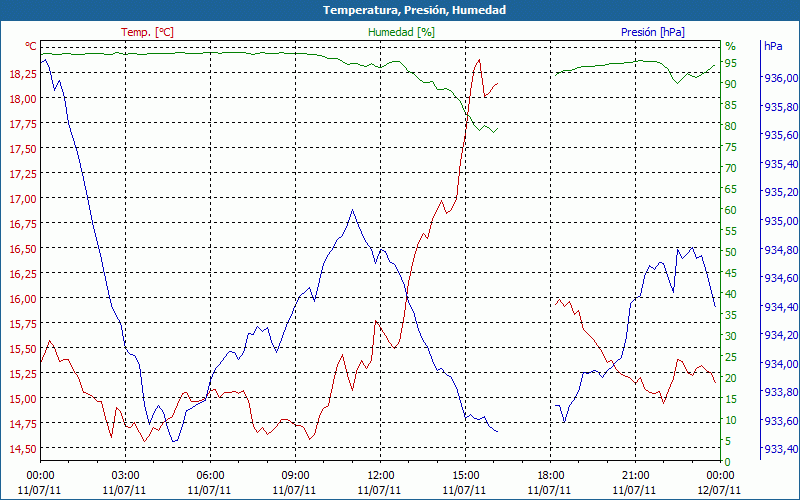The width and height of the screenshot is (800, 500).
Task: Click the 17,25 temperature axis value
Action: coord(23,174)
